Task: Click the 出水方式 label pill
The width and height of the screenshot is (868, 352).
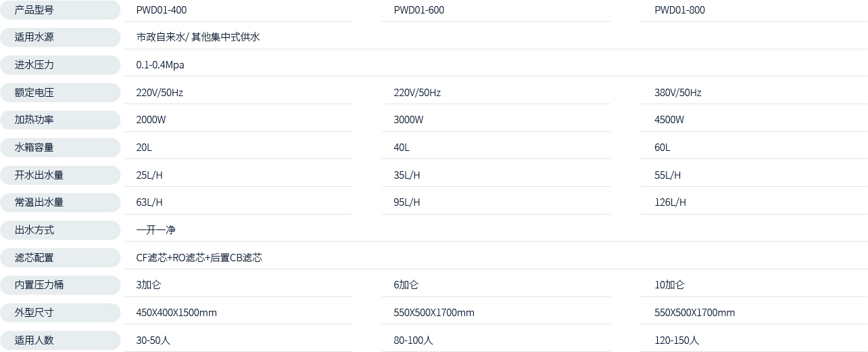Action: pyautogui.click(x=59, y=230)
